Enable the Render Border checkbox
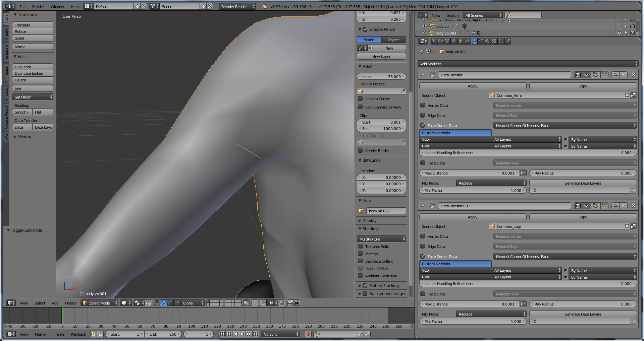The height and width of the screenshot is (341, 644). (361, 150)
